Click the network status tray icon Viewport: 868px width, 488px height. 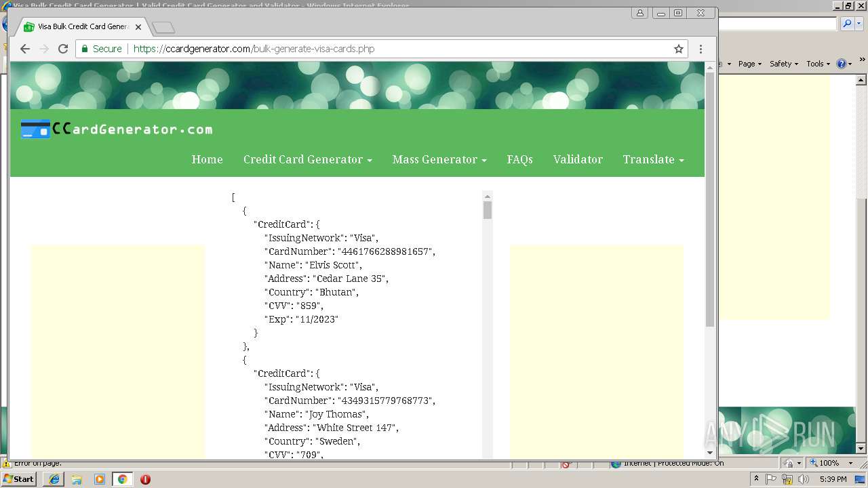click(x=787, y=479)
